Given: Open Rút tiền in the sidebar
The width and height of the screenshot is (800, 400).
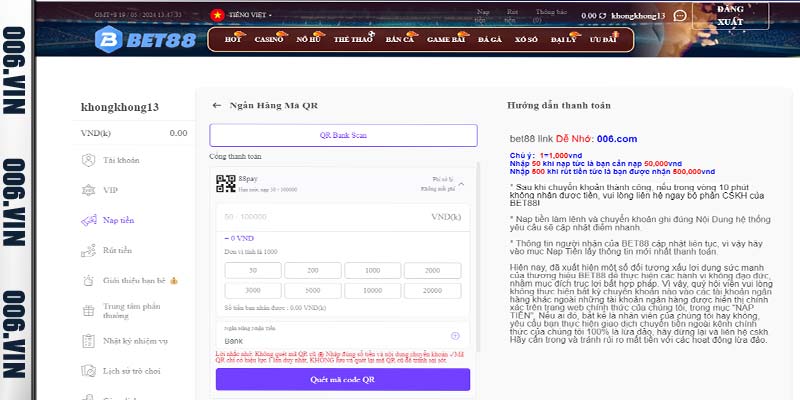Looking at the screenshot, I should [x=117, y=251].
